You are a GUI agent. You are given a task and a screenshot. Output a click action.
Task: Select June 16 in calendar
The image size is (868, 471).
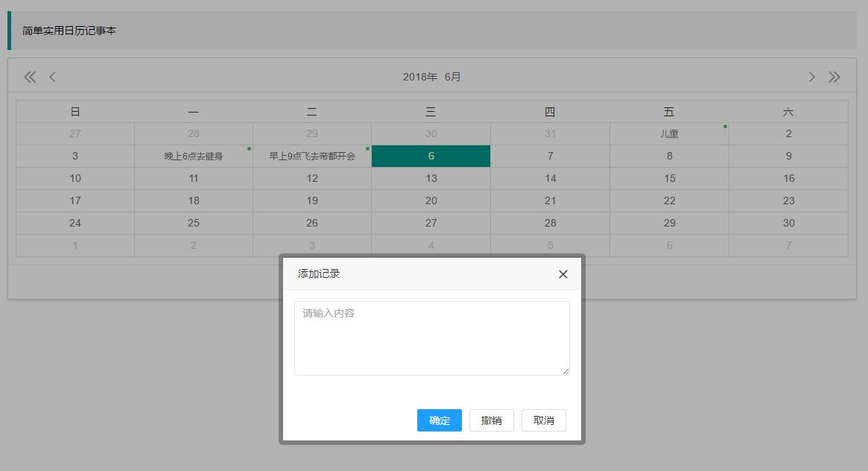[x=788, y=178]
